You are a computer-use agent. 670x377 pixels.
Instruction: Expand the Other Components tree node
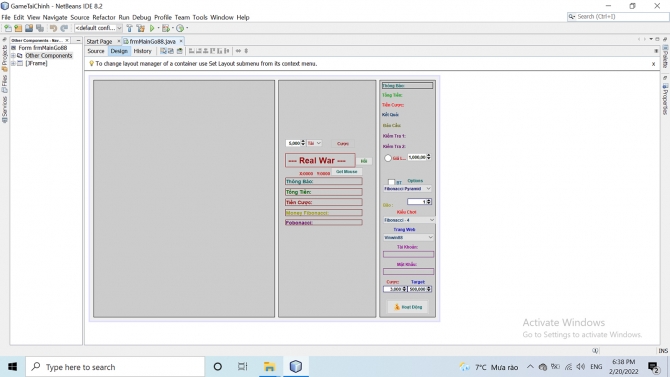pyautogui.click(x=13, y=56)
